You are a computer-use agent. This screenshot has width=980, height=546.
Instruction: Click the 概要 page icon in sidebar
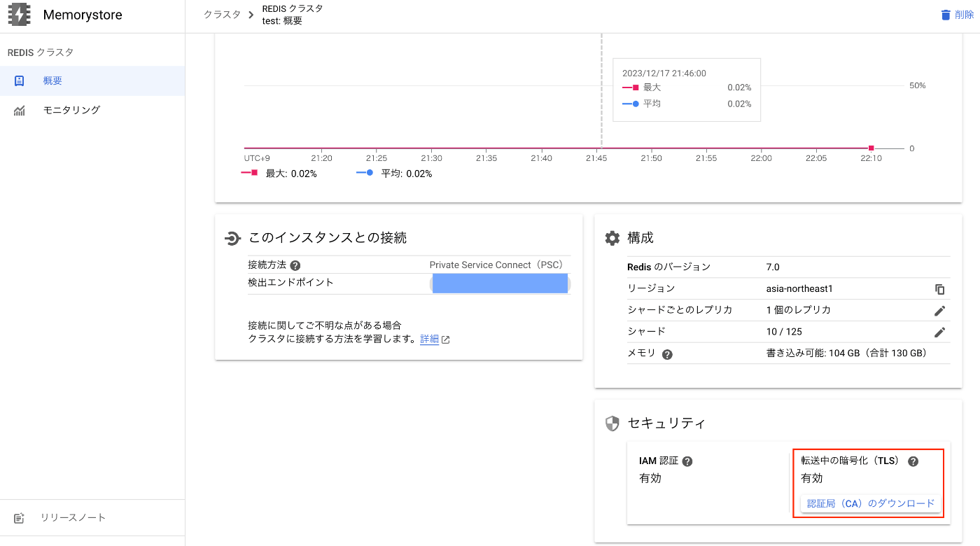pos(20,80)
